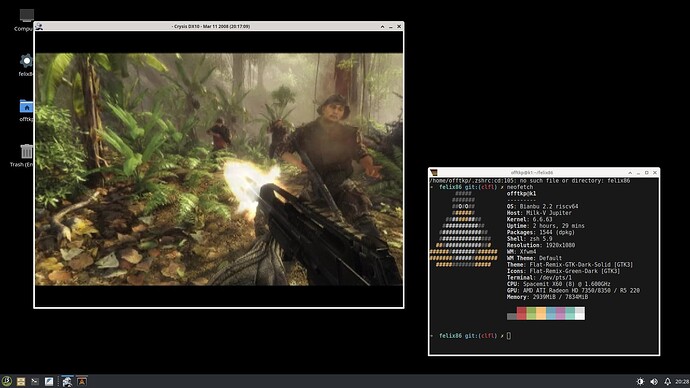The image size is (690, 388).
Task: Click the 'OS: Bianbu 2.2 riscv64' line
Action: pyautogui.click(x=543, y=206)
